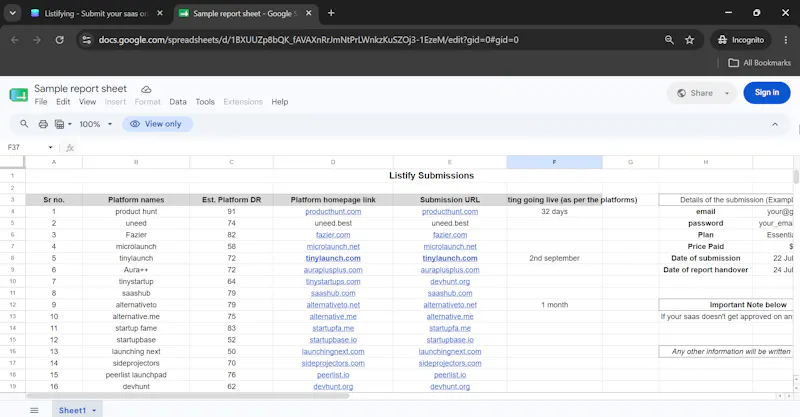
Task: Open the Tools menu
Action: [205, 102]
